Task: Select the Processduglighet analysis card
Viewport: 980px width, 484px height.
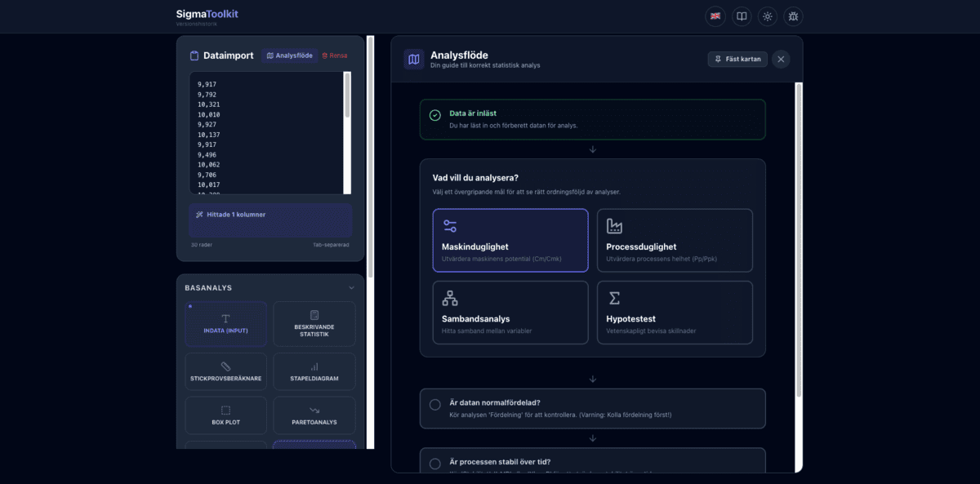Action: coord(675,240)
